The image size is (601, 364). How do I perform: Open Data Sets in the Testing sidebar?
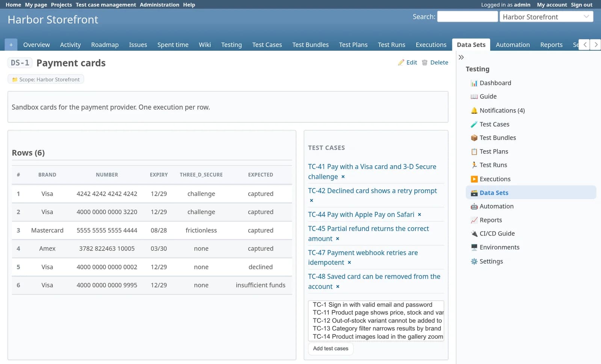click(531, 193)
